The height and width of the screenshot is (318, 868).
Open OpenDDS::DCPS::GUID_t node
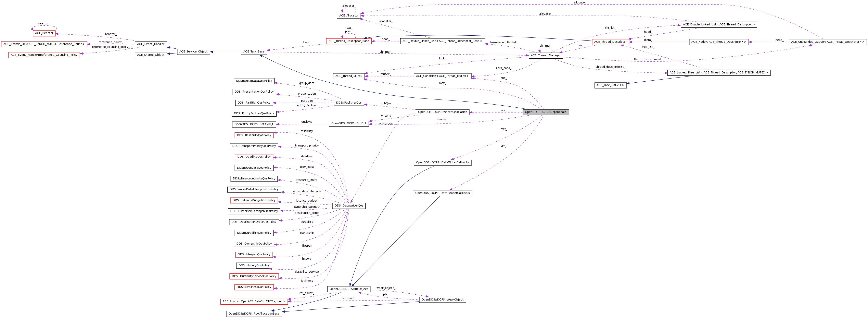[x=349, y=123]
